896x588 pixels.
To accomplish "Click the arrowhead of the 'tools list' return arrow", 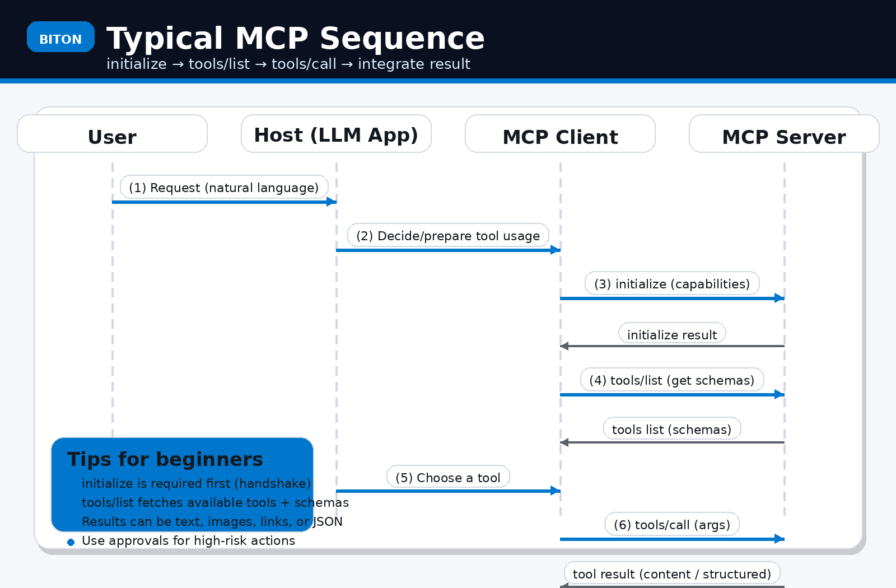I will pos(564,442).
